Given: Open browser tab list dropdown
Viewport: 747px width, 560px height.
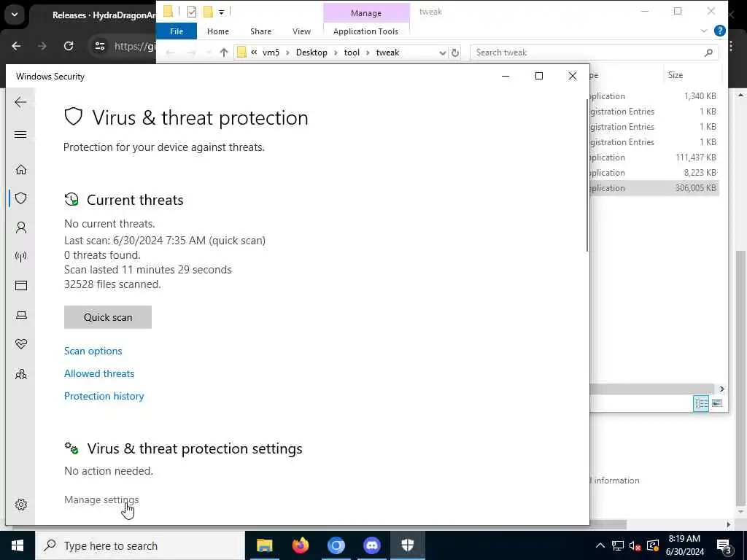Looking at the screenshot, I should click(15, 15).
